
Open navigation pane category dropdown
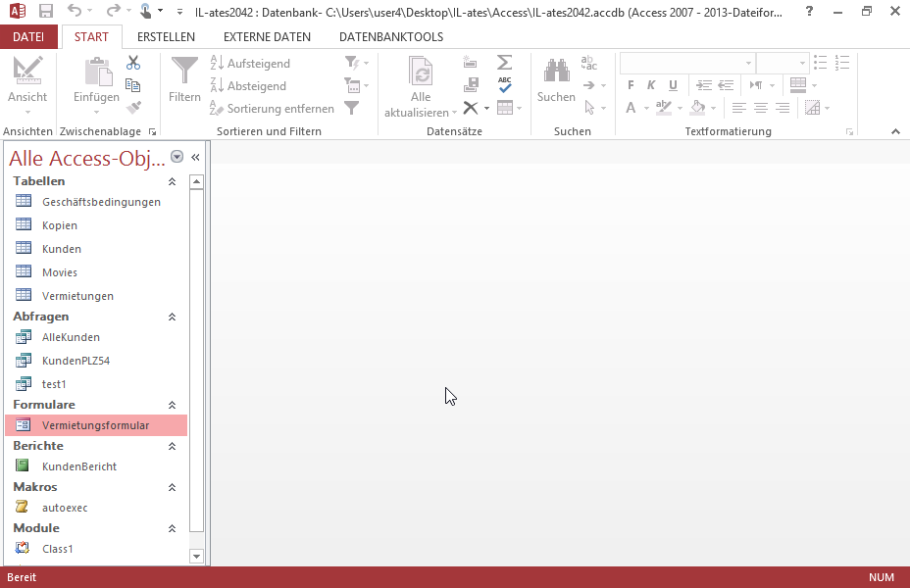tap(177, 157)
